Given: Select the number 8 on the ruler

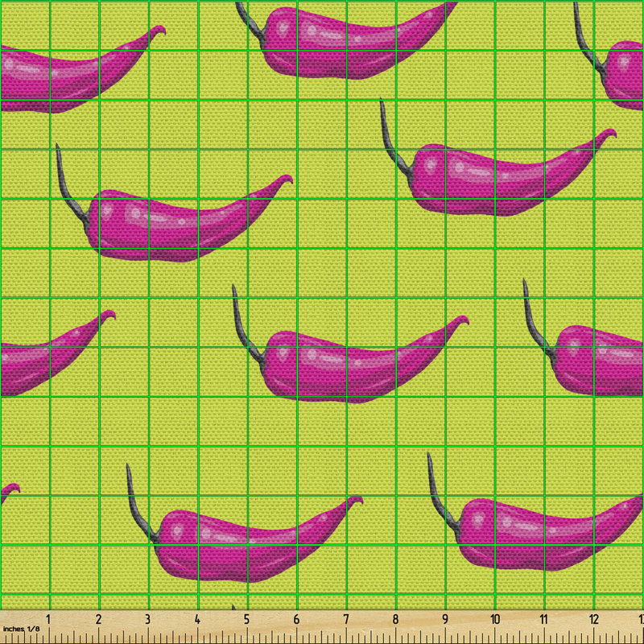Looking at the screenshot, I should [x=395, y=619].
